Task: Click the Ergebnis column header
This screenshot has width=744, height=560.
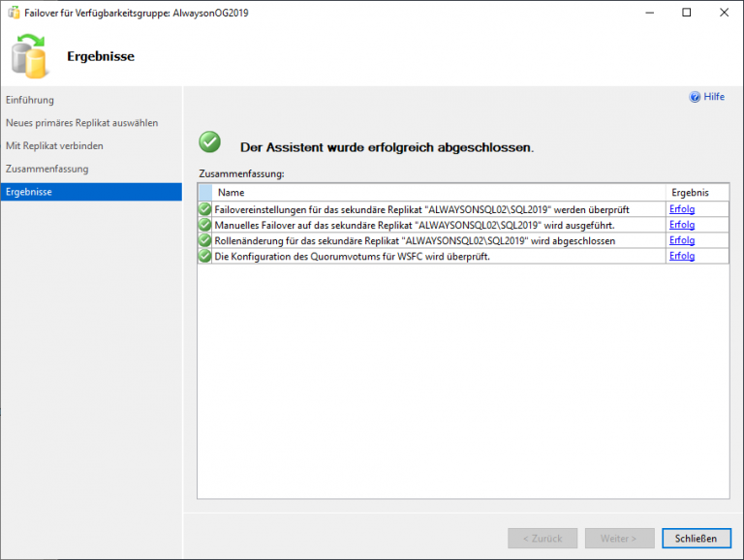Action: click(697, 193)
